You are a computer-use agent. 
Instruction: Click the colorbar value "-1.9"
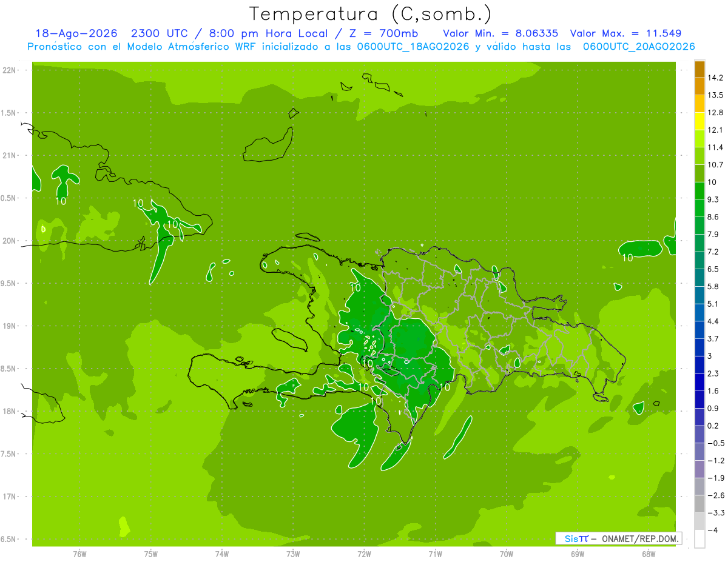pos(715,478)
